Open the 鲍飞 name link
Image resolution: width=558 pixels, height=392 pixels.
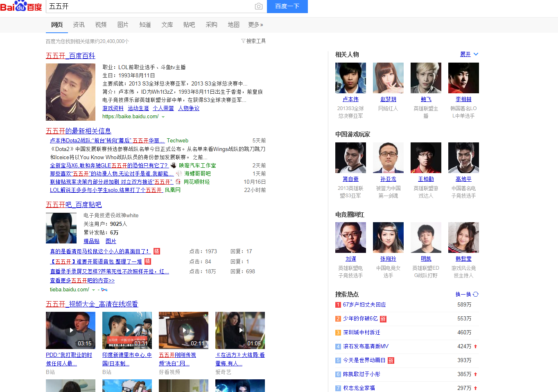(426, 99)
